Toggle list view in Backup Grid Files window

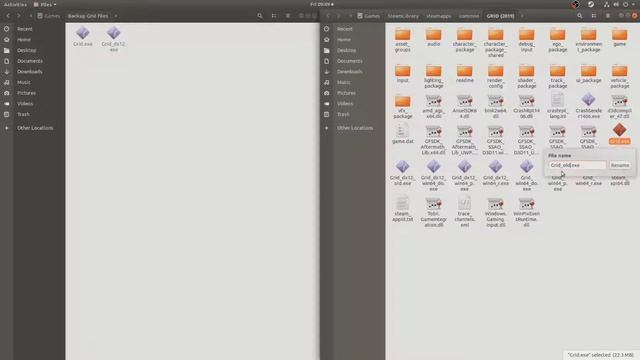coord(274,16)
